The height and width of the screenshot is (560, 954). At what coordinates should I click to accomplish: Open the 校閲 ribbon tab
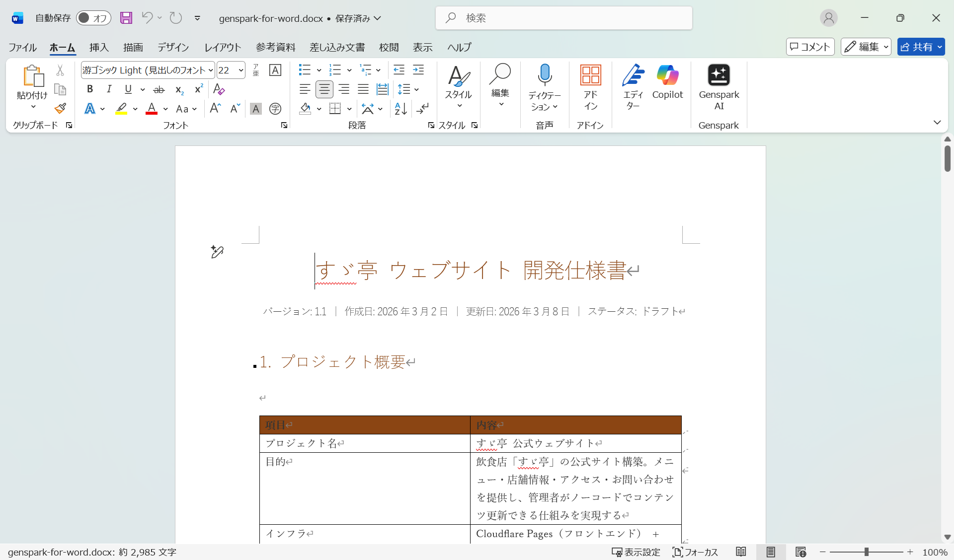pyautogui.click(x=389, y=47)
